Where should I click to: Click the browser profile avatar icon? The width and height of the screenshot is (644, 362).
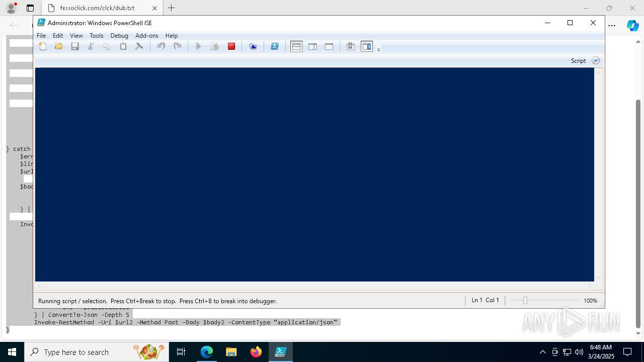point(11,8)
